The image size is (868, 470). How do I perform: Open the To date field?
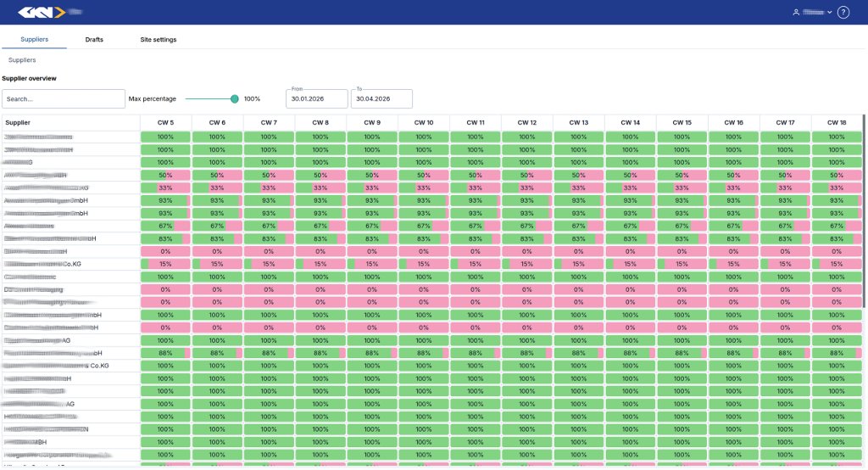[381, 99]
